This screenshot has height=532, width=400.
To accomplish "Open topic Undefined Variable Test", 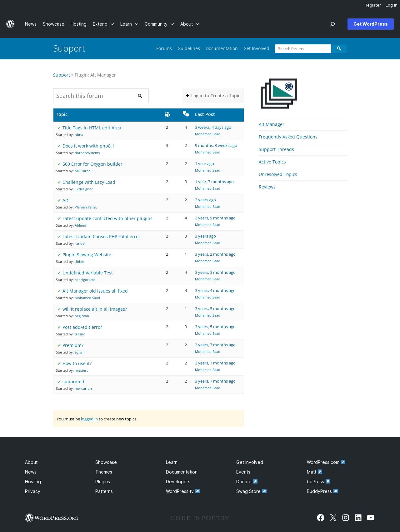I will click(87, 273).
